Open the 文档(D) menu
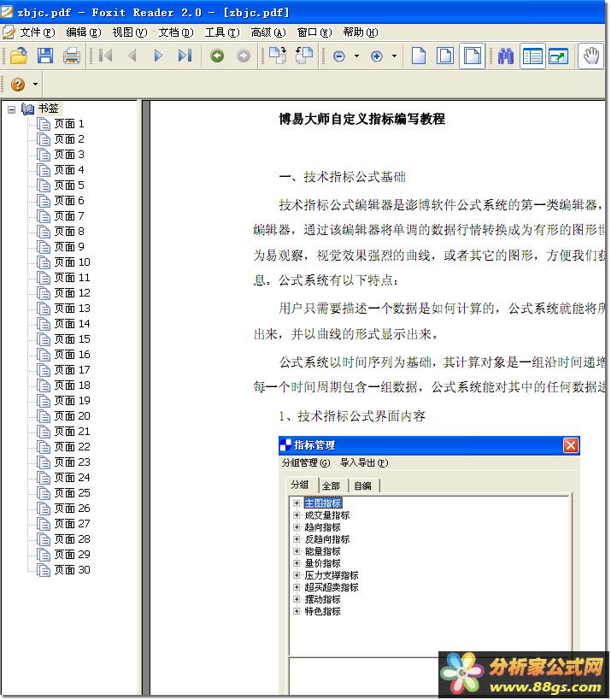Viewport: 611px width, 700px height. pos(176,32)
